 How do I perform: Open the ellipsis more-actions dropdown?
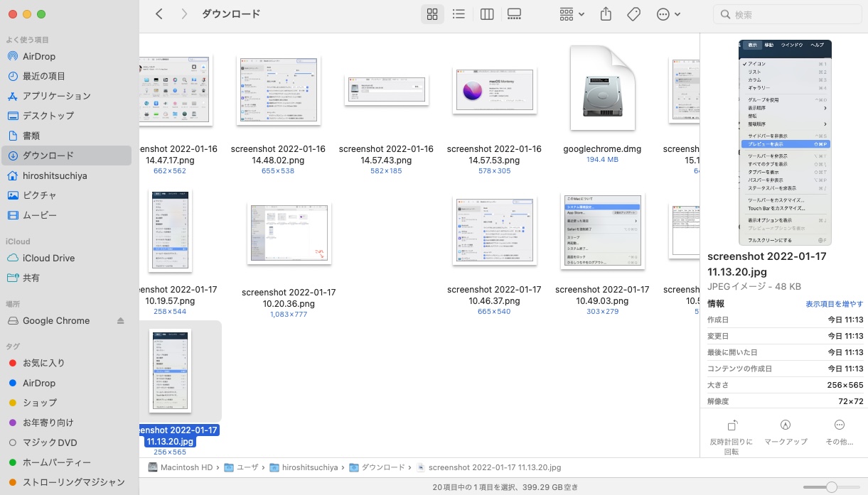667,13
